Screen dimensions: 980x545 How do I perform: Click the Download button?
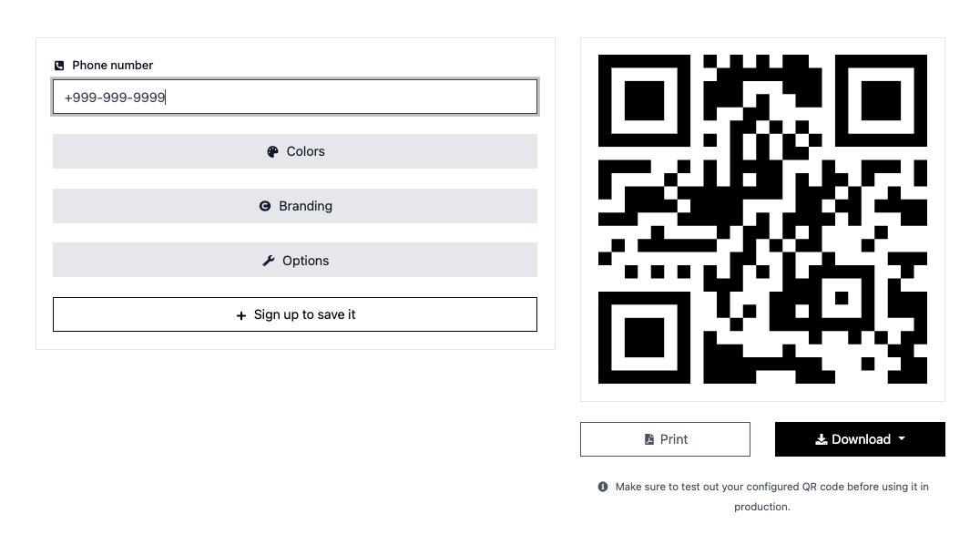pyautogui.click(x=859, y=438)
